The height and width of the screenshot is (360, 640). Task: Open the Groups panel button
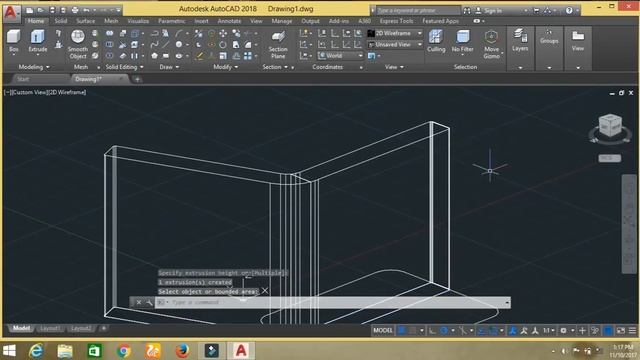pos(549,37)
